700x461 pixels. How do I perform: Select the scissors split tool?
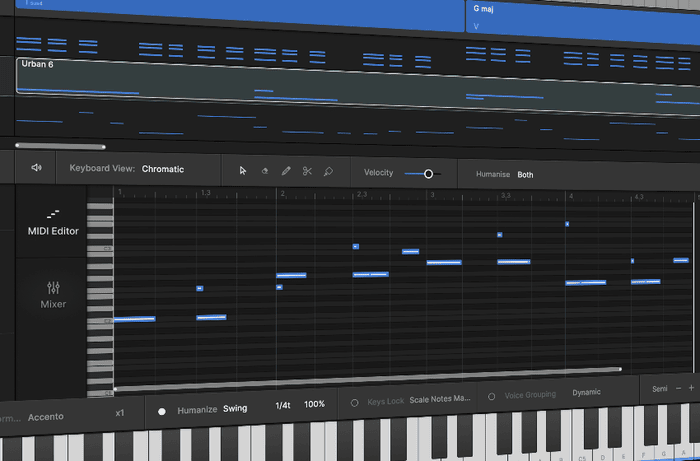pyautogui.click(x=307, y=171)
